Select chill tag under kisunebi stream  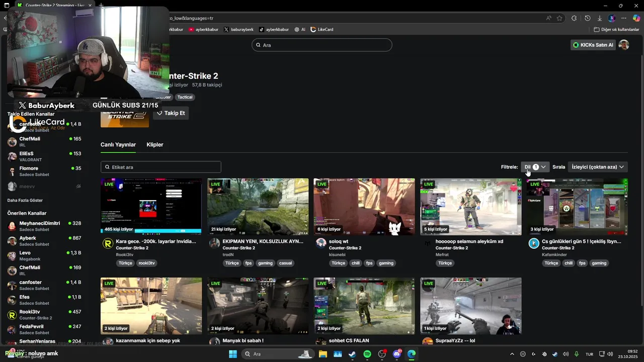[356, 263]
